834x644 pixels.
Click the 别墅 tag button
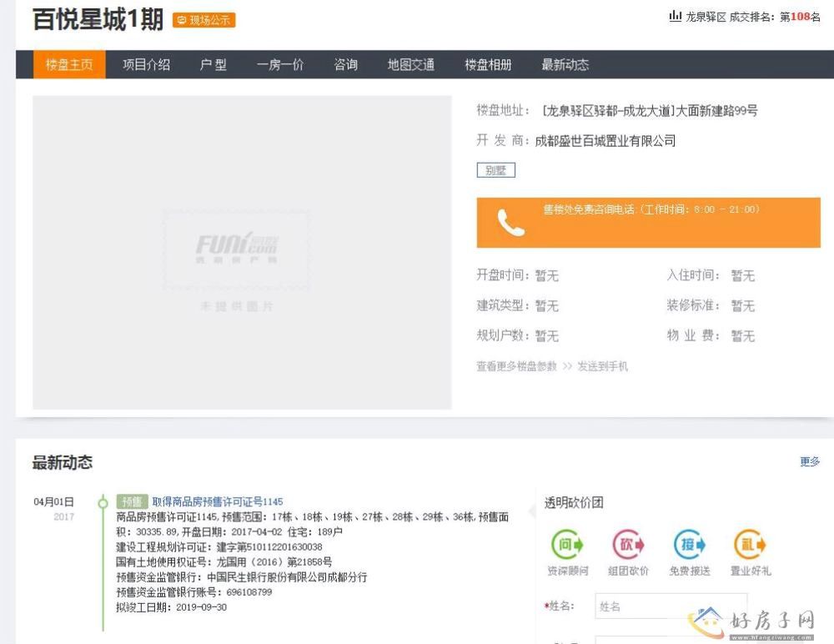click(495, 170)
